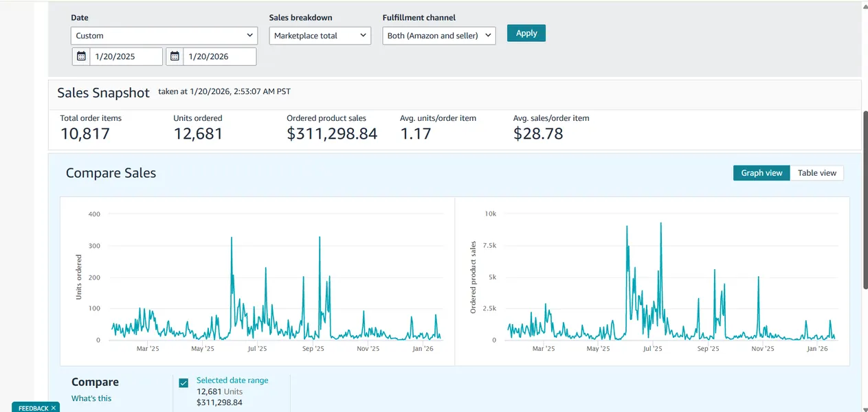
Task: Open the Sales breakdown dropdown
Action: (x=320, y=36)
